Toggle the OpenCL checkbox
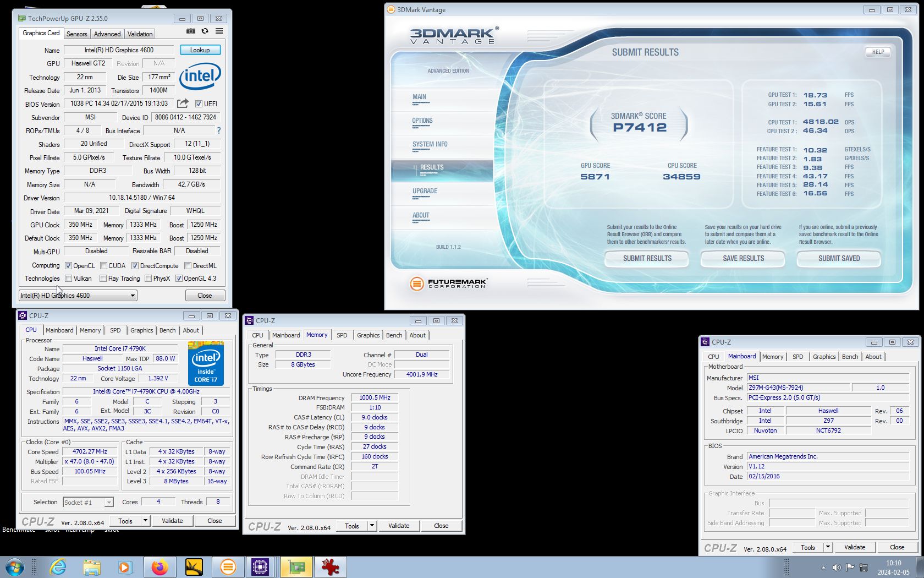 (68, 265)
